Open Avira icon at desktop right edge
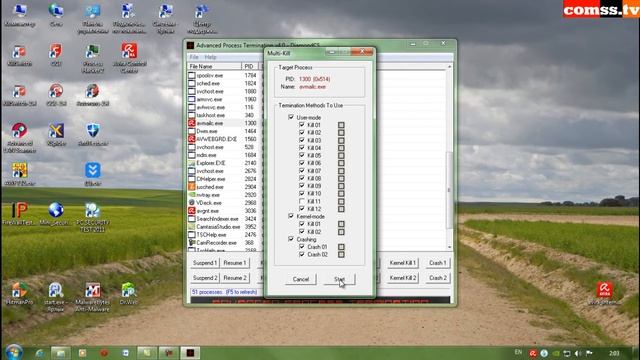640x360 pixels. pos(604,293)
